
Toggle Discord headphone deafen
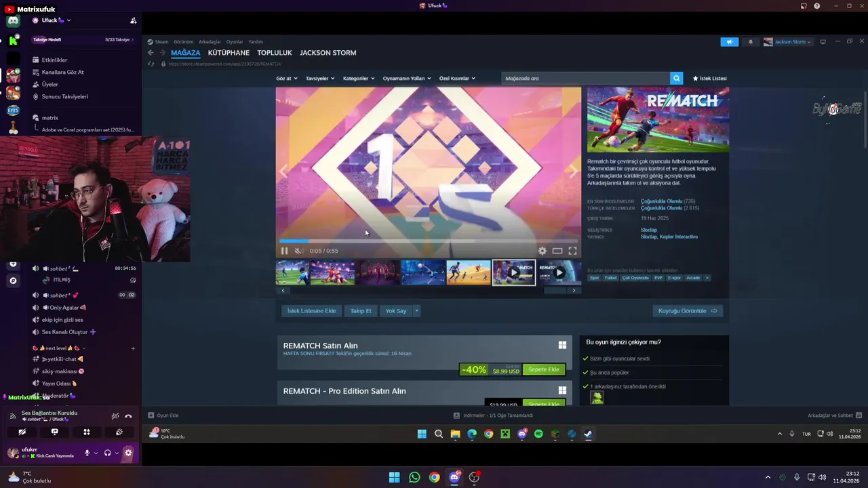click(107, 453)
